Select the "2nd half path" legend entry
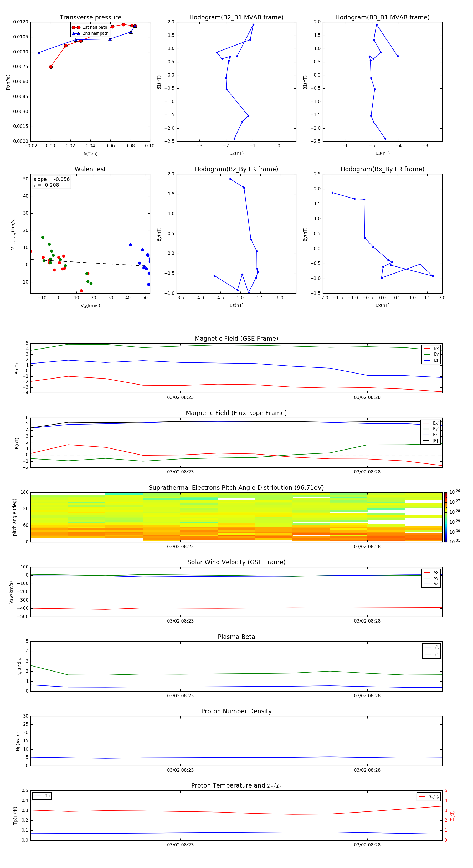 90,33
